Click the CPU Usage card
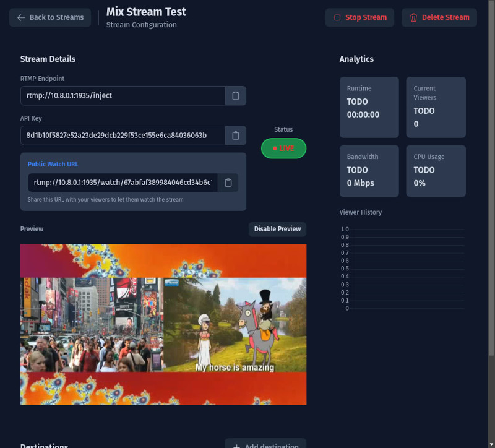This screenshot has height=448, width=495. click(x=436, y=171)
